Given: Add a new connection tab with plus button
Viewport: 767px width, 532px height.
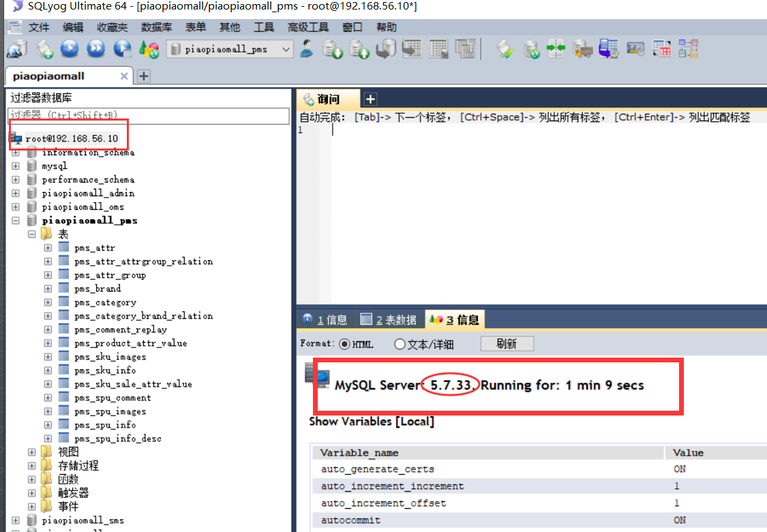Looking at the screenshot, I should tap(144, 76).
